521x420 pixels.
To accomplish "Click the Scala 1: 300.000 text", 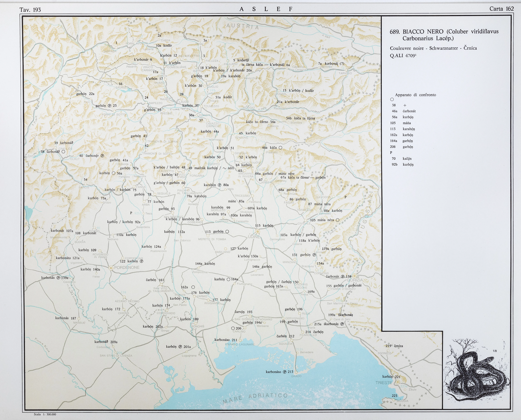I will point(45,414).
